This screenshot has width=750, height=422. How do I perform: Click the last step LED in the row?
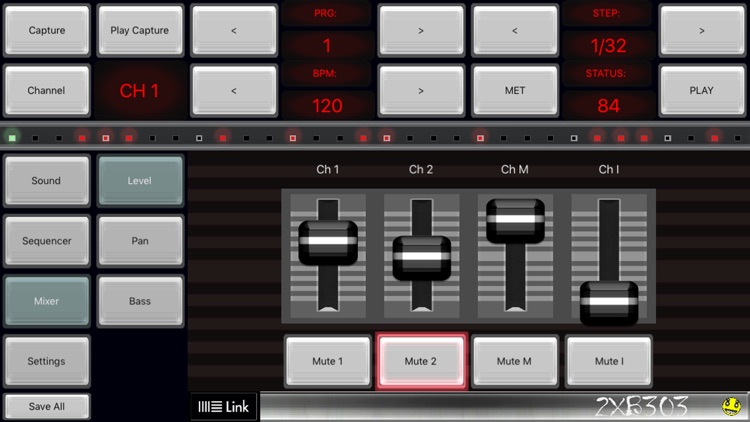[738, 138]
